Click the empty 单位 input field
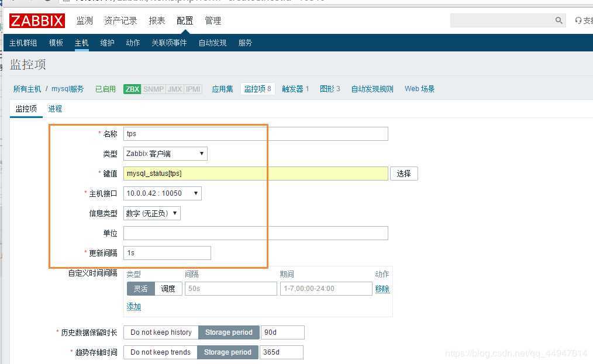This screenshot has width=593, height=364. click(256, 233)
